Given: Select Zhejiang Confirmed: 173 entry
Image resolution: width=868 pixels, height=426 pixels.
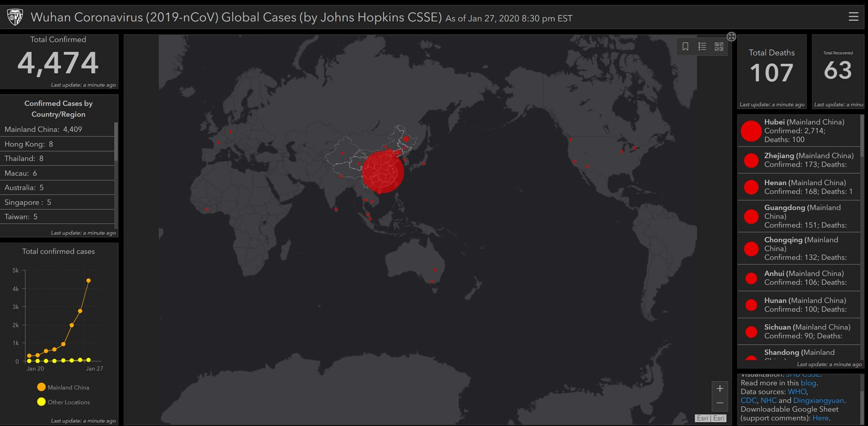Looking at the screenshot, I should [799, 160].
